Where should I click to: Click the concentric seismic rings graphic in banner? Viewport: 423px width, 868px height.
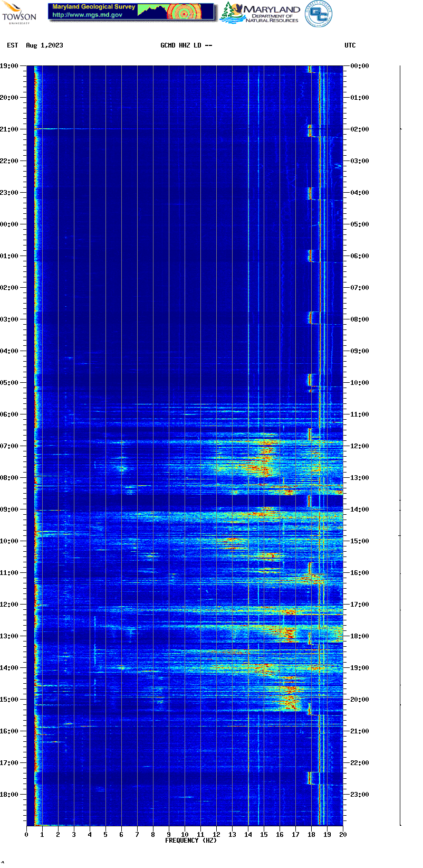pyautogui.click(x=184, y=12)
